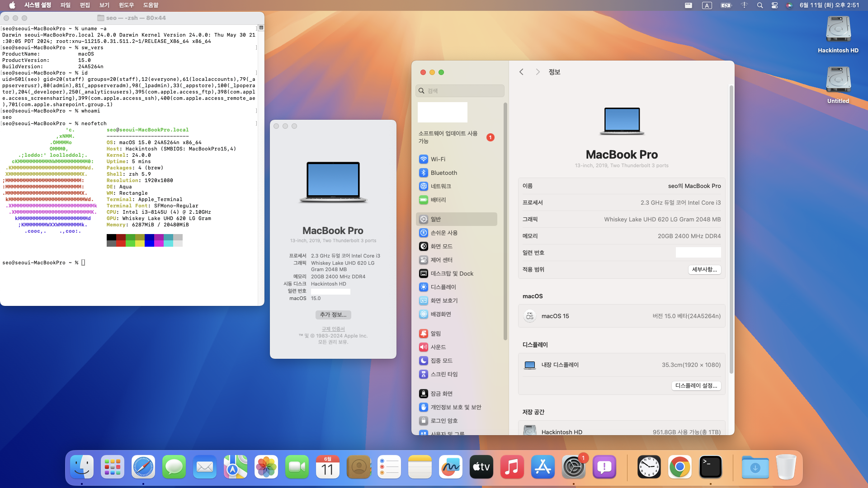This screenshot has width=868, height=488.
Task: Open Downloads folder in the Dock
Action: click(755, 467)
